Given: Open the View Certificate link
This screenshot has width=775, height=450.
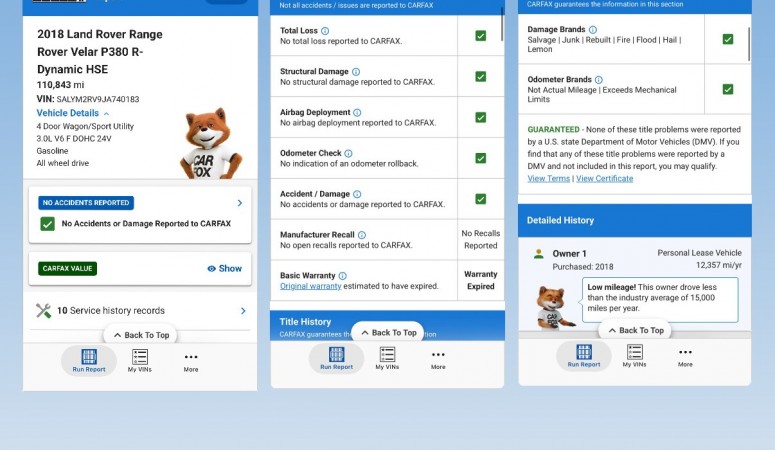Looking at the screenshot, I should coord(604,179).
